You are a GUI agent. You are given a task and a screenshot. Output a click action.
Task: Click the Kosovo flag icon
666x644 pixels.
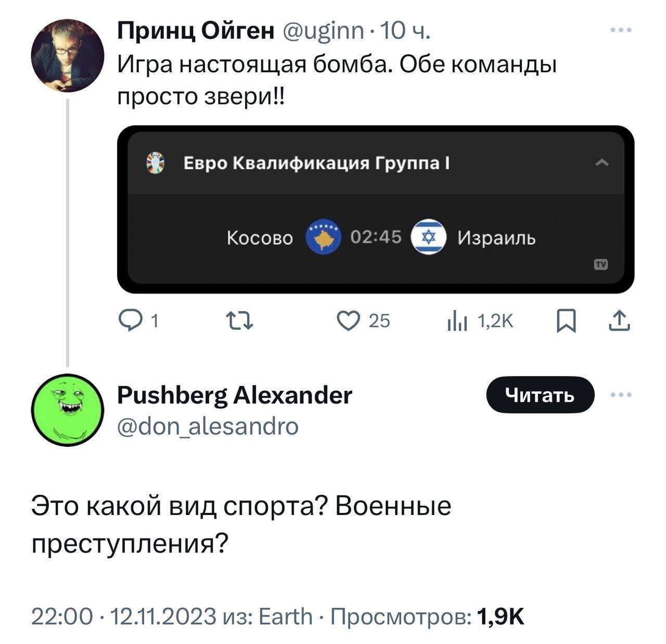(323, 237)
